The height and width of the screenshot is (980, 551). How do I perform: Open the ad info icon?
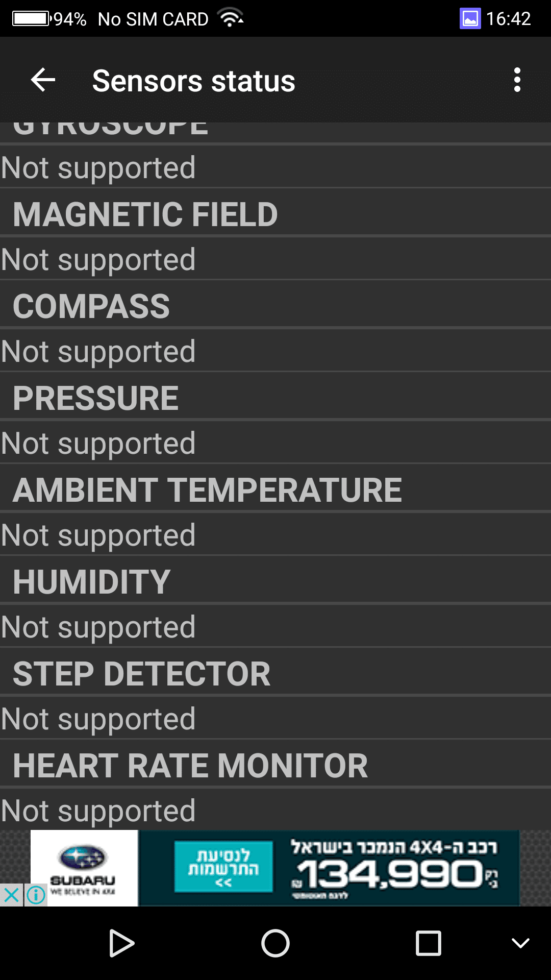tap(36, 894)
